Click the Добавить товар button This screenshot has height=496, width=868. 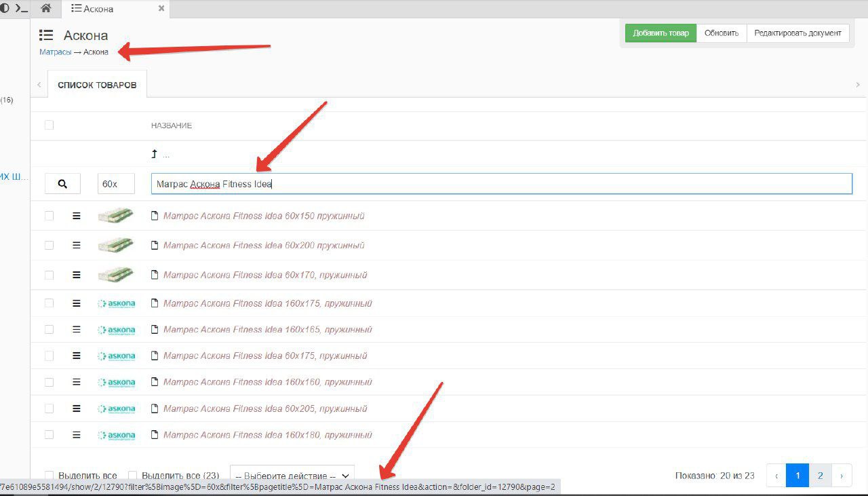pos(660,33)
